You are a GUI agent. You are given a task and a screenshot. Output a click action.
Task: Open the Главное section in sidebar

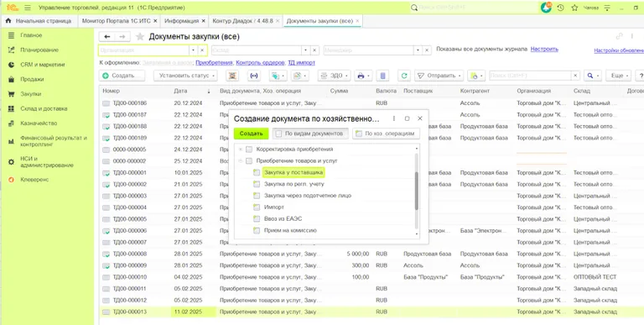coord(31,35)
